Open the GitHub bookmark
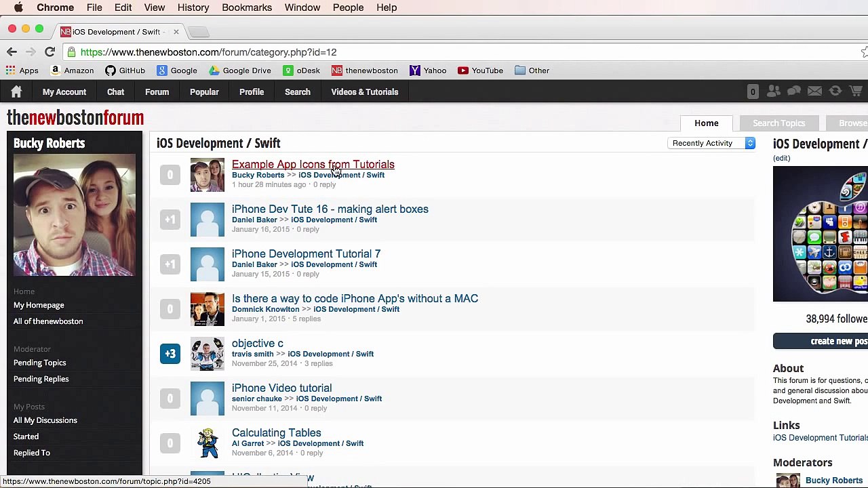 125,70
